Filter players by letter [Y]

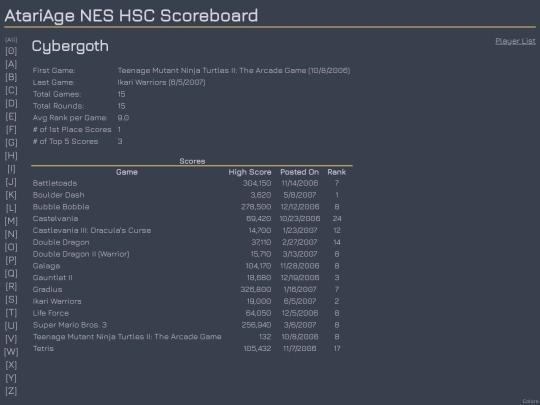click(x=11, y=378)
